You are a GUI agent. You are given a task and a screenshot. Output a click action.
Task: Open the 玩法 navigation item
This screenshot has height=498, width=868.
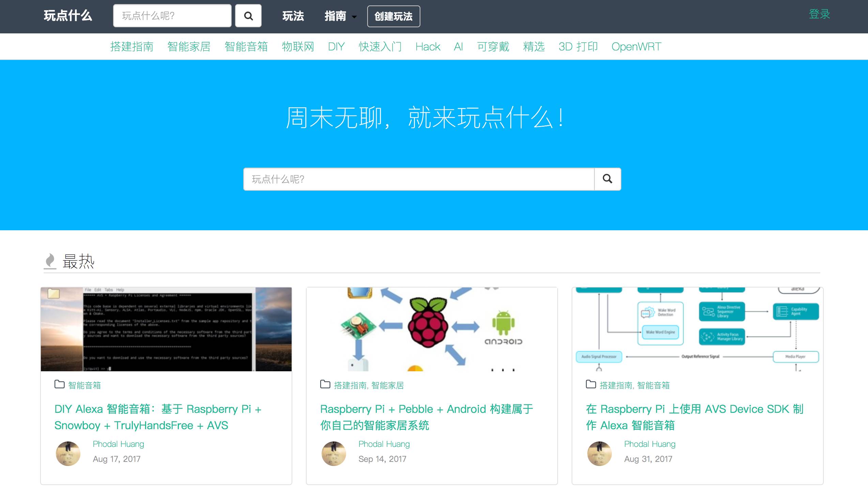[x=293, y=16]
